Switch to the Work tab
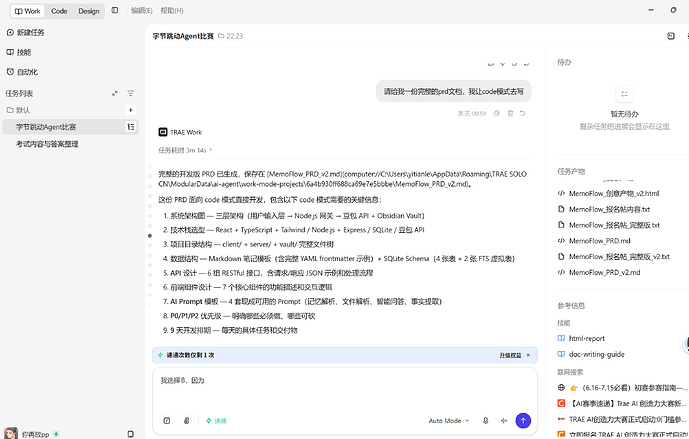The height and width of the screenshot is (439, 689). pos(27,11)
